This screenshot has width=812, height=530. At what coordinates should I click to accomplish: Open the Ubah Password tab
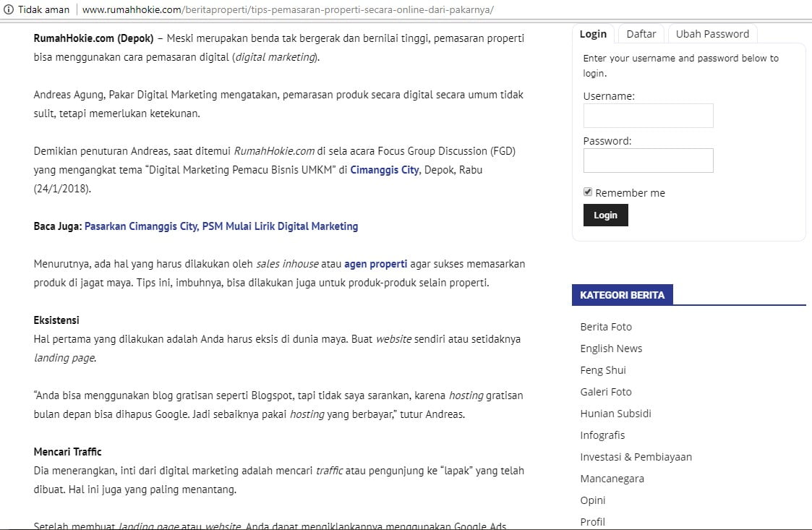pyautogui.click(x=712, y=34)
